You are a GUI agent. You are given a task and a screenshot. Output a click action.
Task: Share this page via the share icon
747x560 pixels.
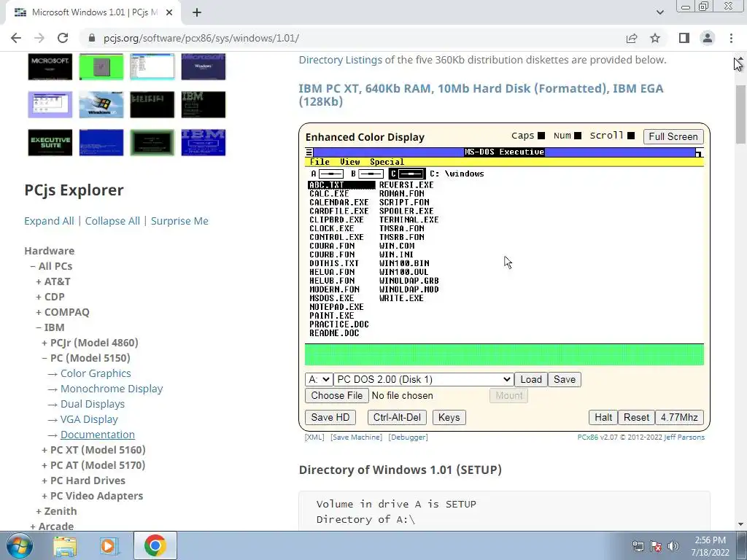[x=632, y=38]
